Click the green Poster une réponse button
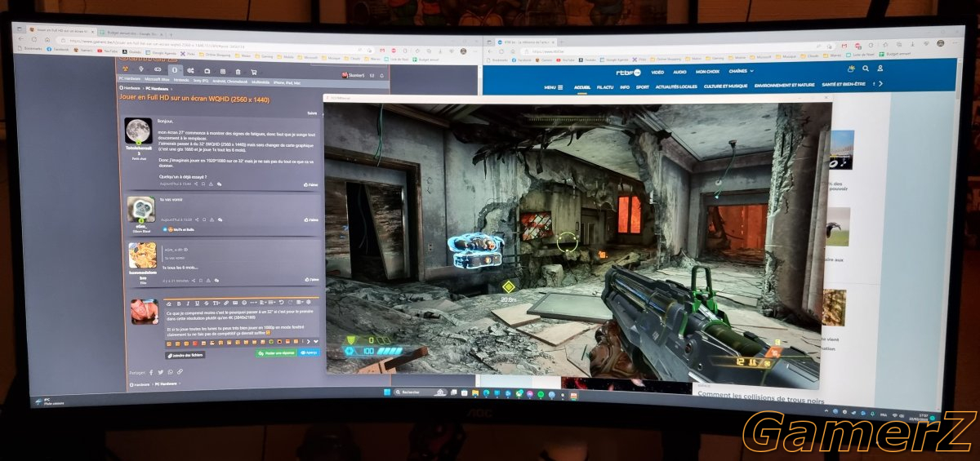980x461 pixels. click(x=276, y=353)
